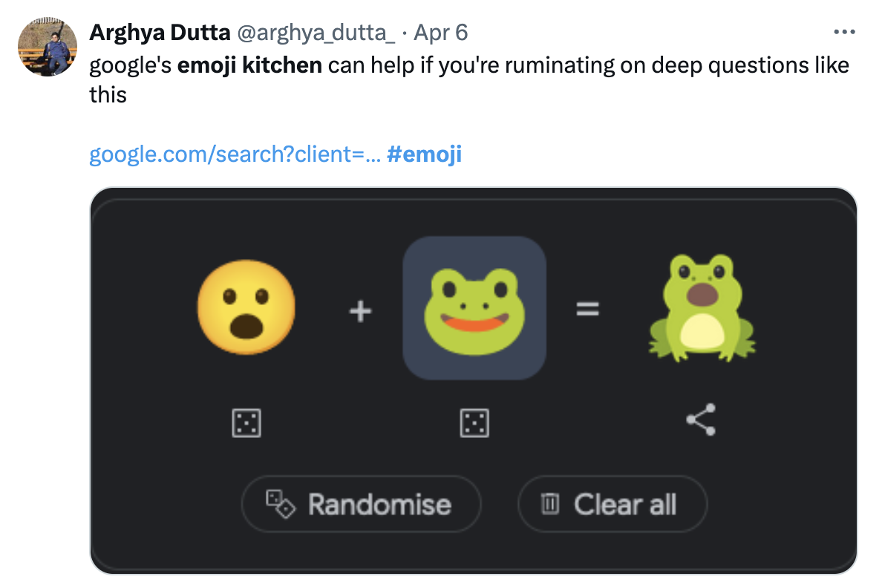The width and height of the screenshot is (882, 588).
Task: Click the Arghya Dutta display name
Action: point(159,33)
